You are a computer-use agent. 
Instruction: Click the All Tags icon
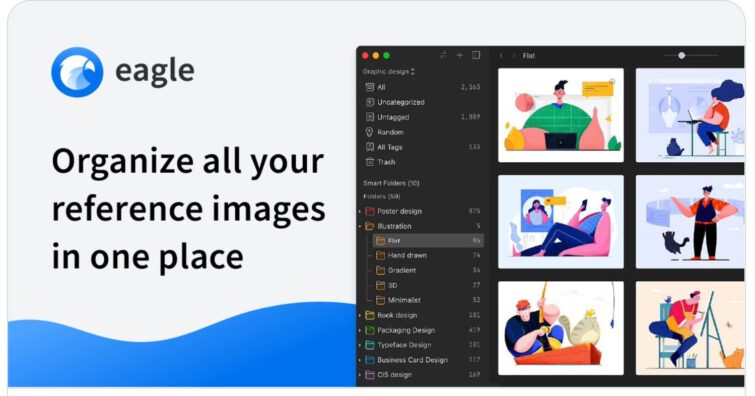[x=369, y=147]
